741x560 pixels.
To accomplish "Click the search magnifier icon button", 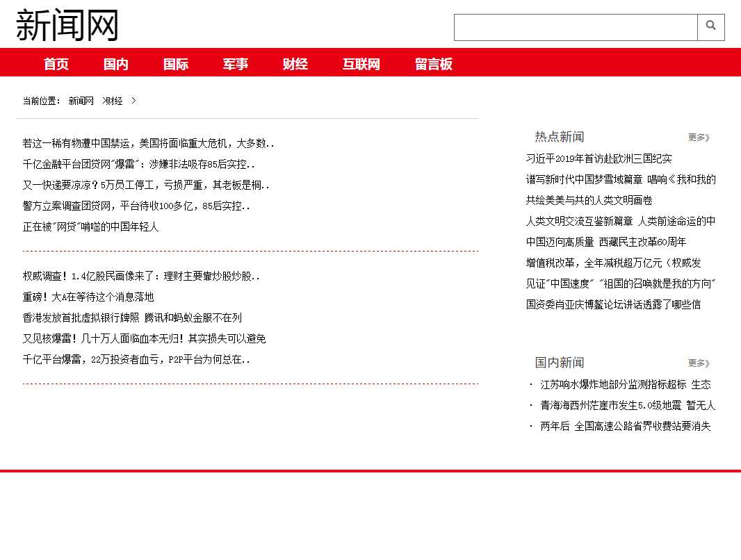I will click(710, 26).
